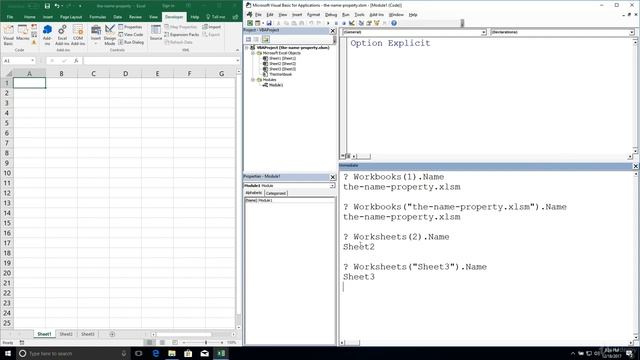Add a new sheet with the plus button
This screenshot has height=360, width=640.
[x=112, y=334]
